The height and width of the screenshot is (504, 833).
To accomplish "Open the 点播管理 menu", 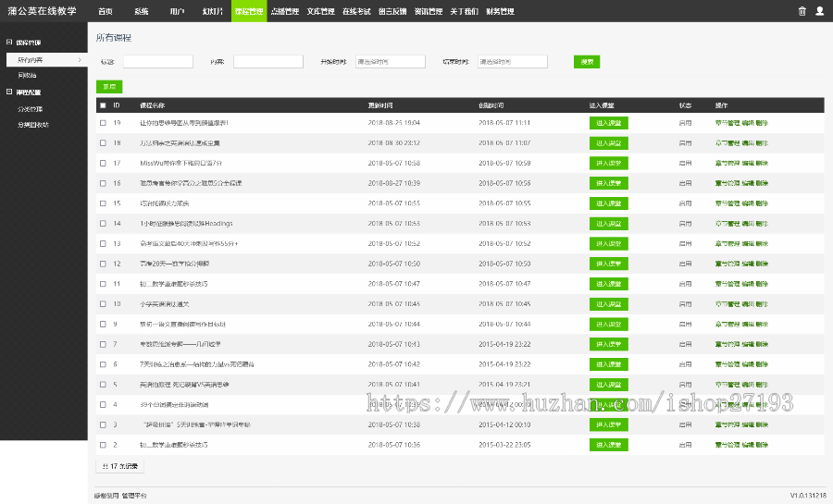I will coord(285,11).
